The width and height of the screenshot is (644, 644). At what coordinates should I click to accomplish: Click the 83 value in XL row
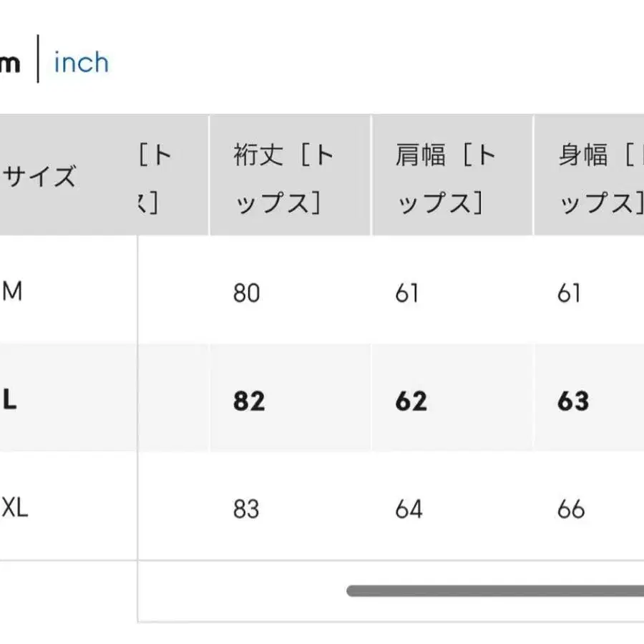point(247,509)
